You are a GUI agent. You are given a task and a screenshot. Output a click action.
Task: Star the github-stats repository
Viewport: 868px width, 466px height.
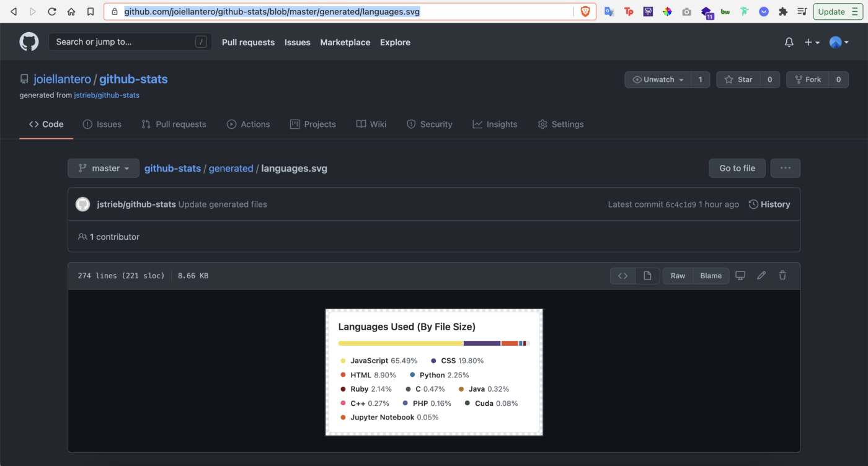[738, 79]
